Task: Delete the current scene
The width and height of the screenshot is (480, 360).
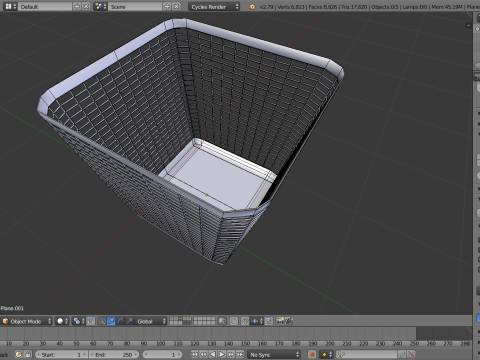Action: (176, 6)
